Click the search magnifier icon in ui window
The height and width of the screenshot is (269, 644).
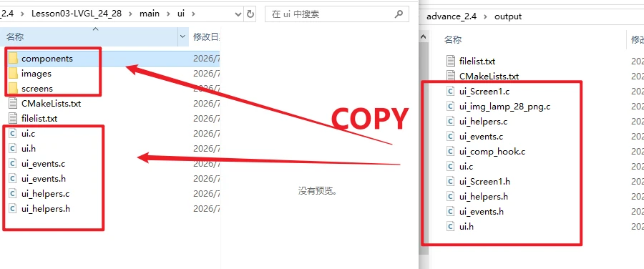pyautogui.click(x=398, y=14)
